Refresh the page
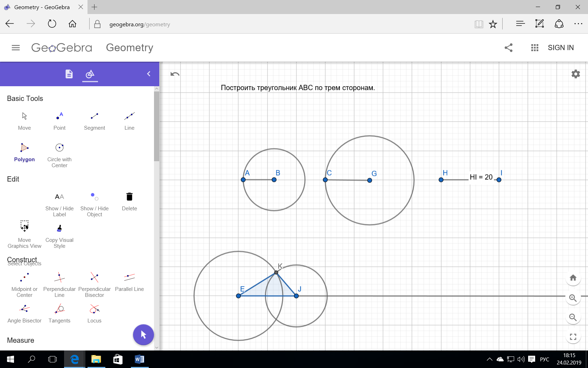 click(52, 24)
